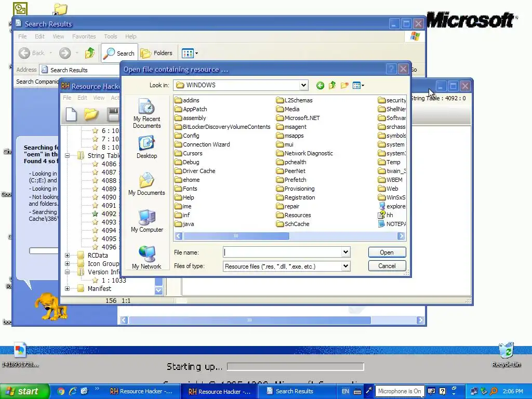Select the explorer executable file
The image size is (532, 399).
coord(392,206)
